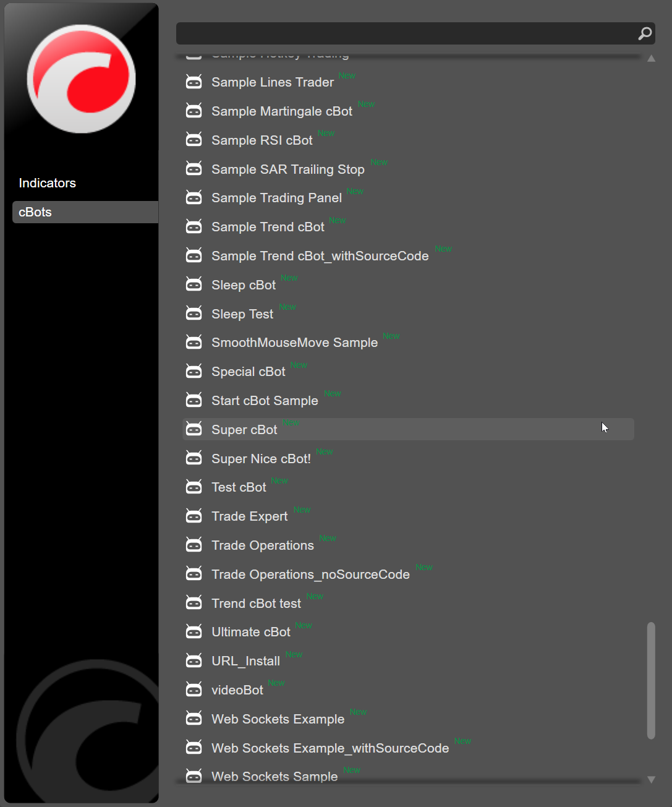Select Sample SAR Trailing Stop
672x807 pixels.
click(287, 169)
